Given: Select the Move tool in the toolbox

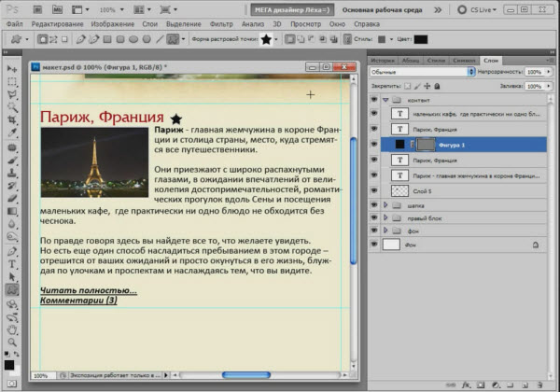Looking at the screenshot, I should tap(12, 69).
